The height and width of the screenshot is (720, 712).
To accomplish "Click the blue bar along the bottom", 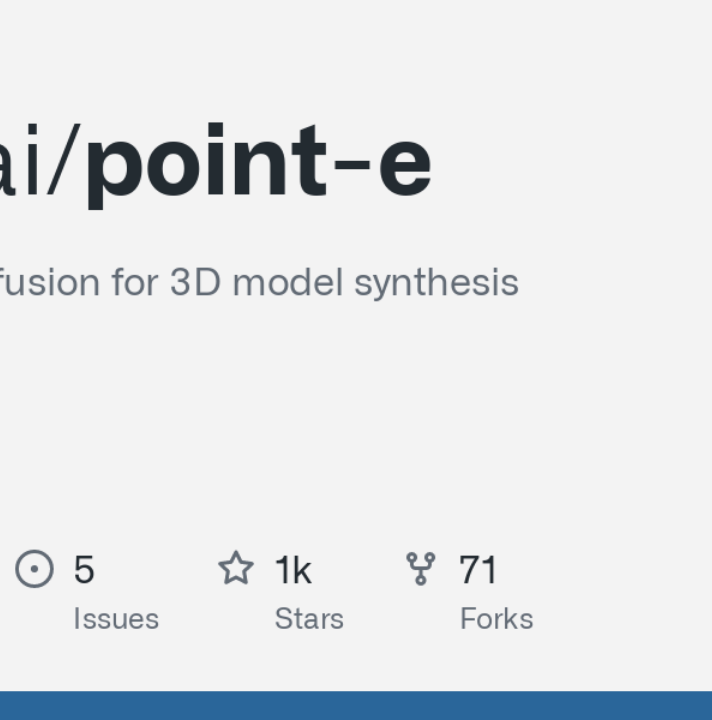I will coord(356,705).
